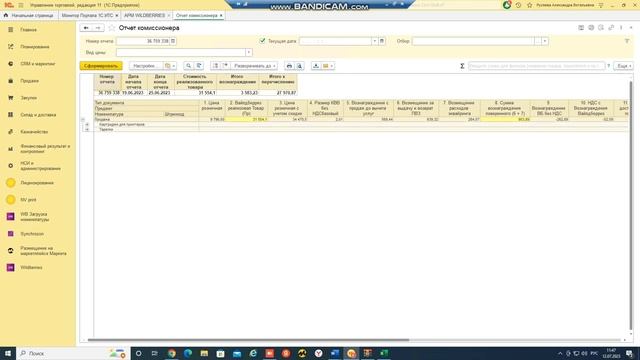Switch to the АРМ WILDBERRIES tab
Viewport: 640px width, 360px height.
coord(144,16)
